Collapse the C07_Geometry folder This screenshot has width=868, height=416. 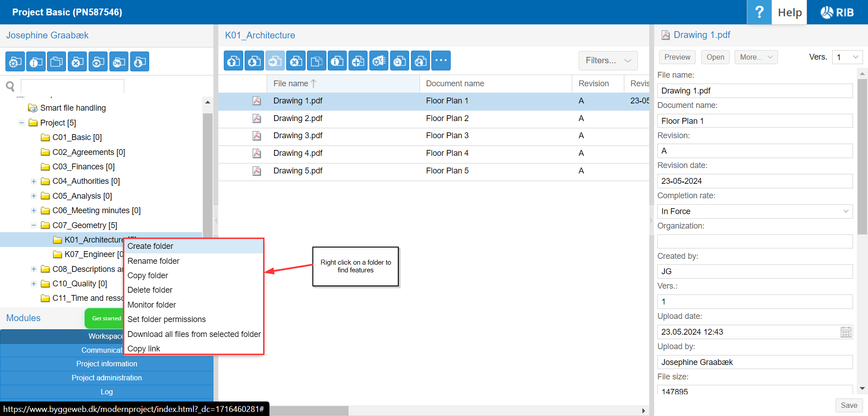point(33,225)
